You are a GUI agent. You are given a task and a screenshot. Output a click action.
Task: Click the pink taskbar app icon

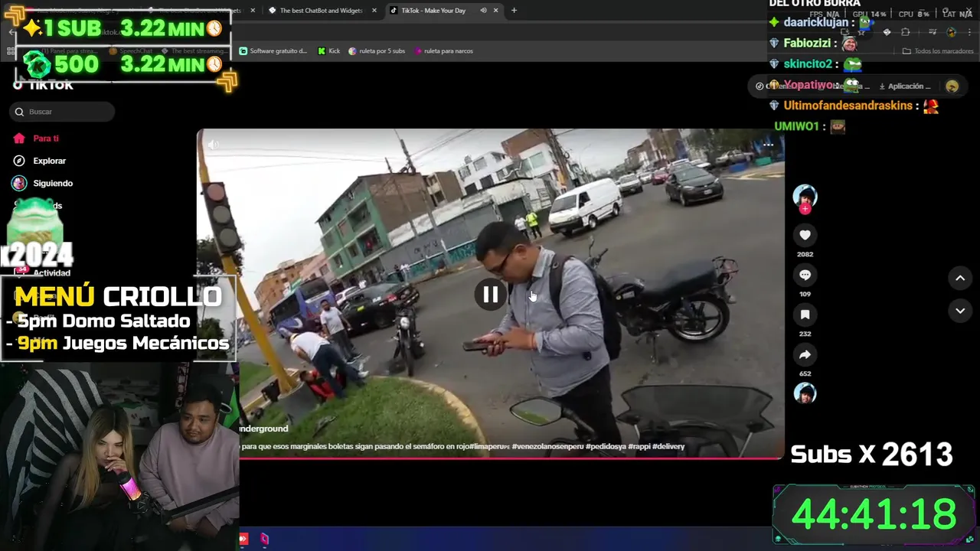click(x=264, y=540)
